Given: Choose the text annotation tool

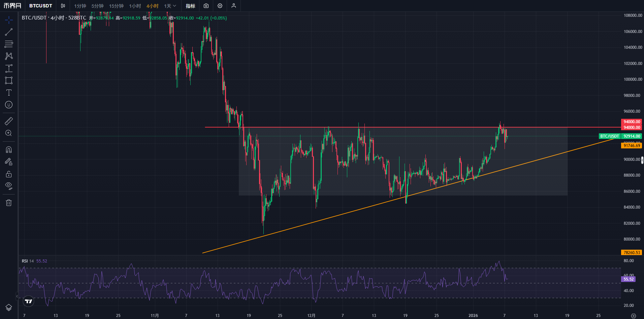Looking at the screenshot, I should click(9, 93).
